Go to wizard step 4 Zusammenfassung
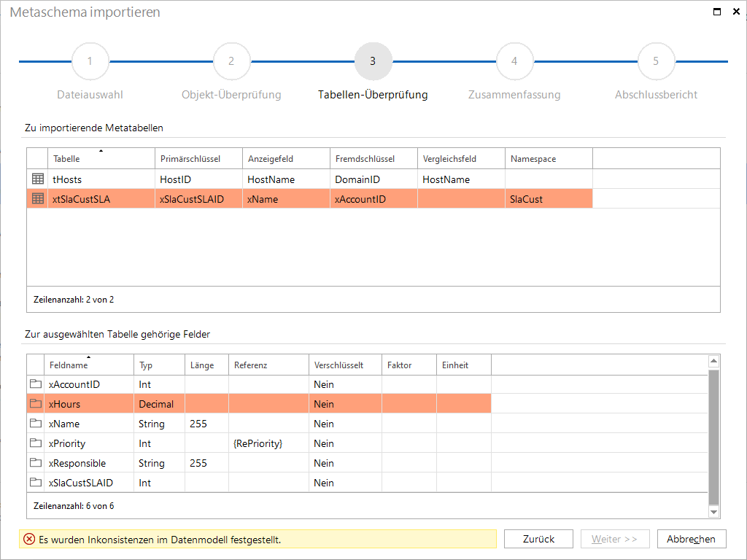Viewport: 747px width, 560px height. pyautogui.click(x=514, y=61)
